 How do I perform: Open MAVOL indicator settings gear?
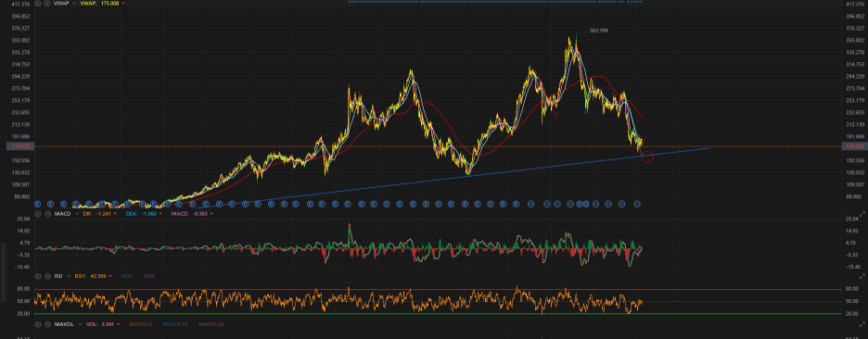[x=38, y=324]
